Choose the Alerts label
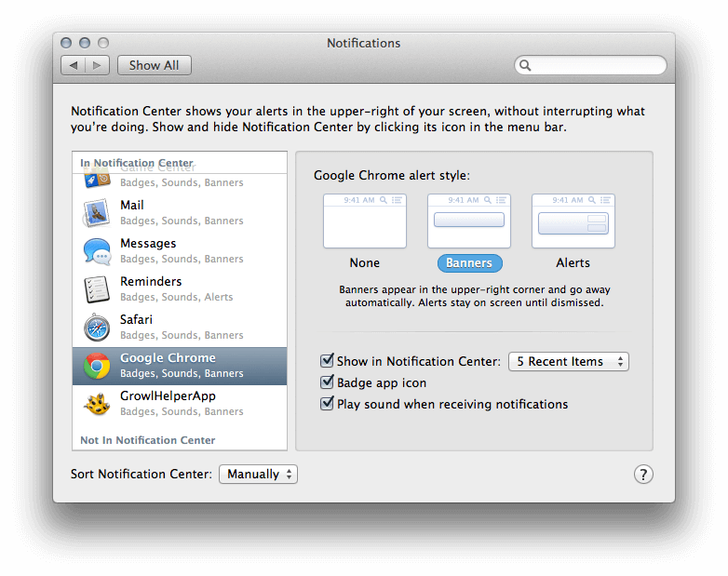The height and width of the screenshot is (576, 728). pyautogui.click(x=573, y=262)
